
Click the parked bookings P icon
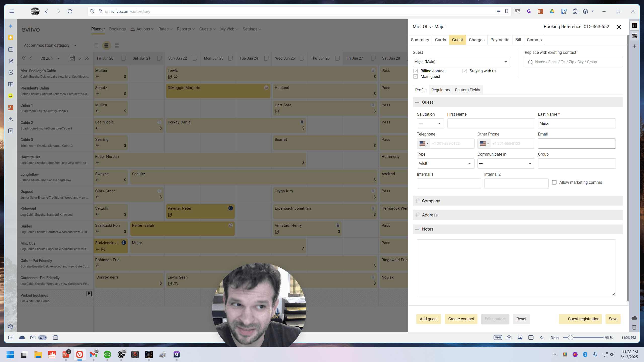coord(89,293)
